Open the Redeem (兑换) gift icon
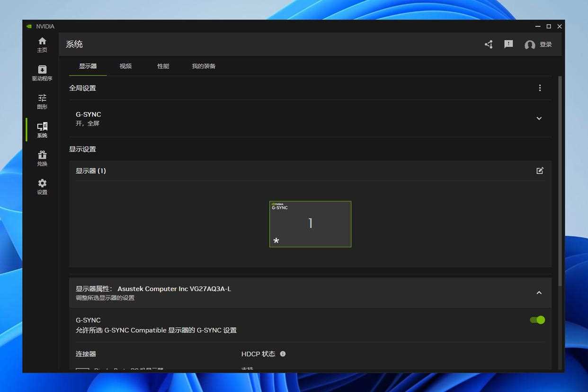 coord(42,158)
